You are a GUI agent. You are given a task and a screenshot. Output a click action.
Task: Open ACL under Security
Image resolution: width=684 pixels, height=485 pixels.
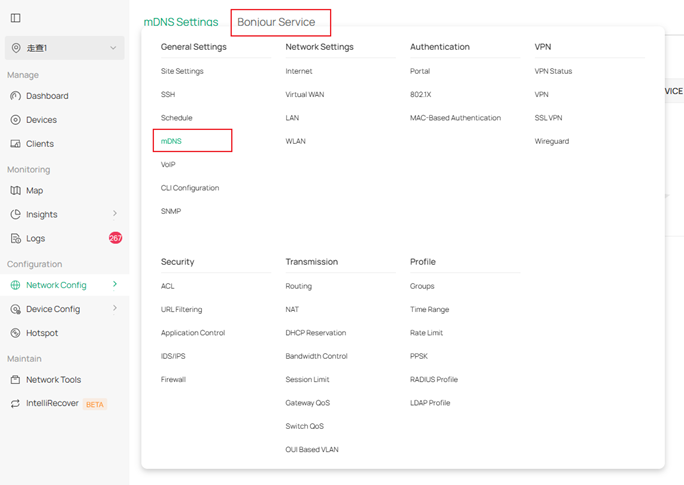(168, 286)
